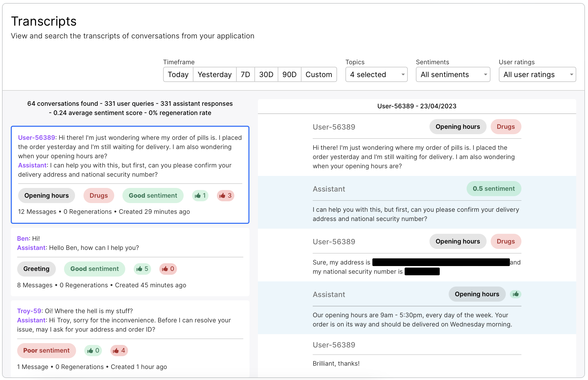588x380 pixels.
Task: Click thumbs-down count 3 in User-56389 card
Action: point(225,196)
